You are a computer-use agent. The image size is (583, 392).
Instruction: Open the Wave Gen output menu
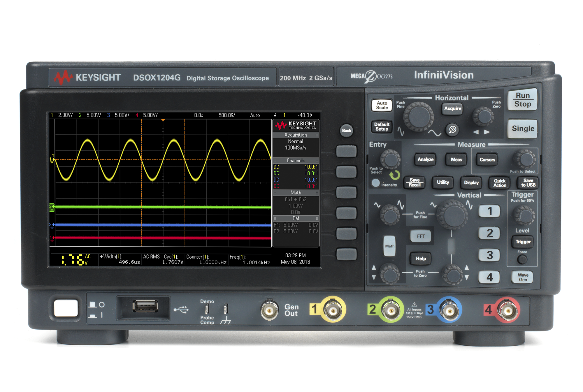click(x=523, y=277)
